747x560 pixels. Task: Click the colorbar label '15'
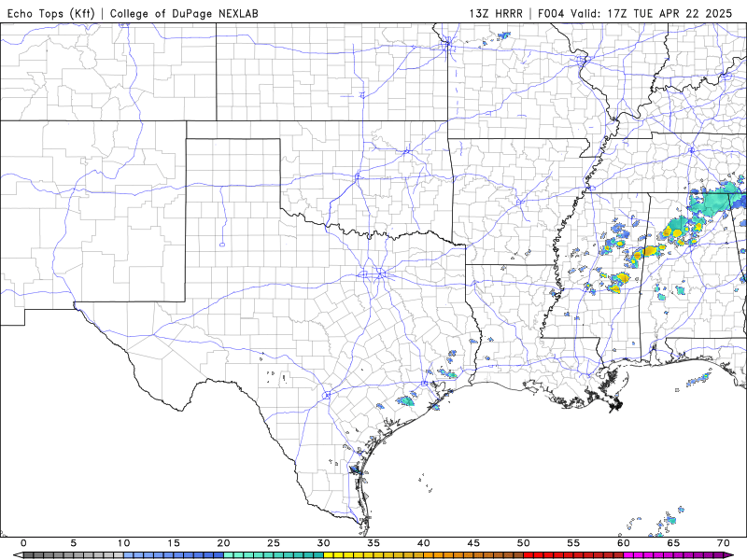coord(174,543)
